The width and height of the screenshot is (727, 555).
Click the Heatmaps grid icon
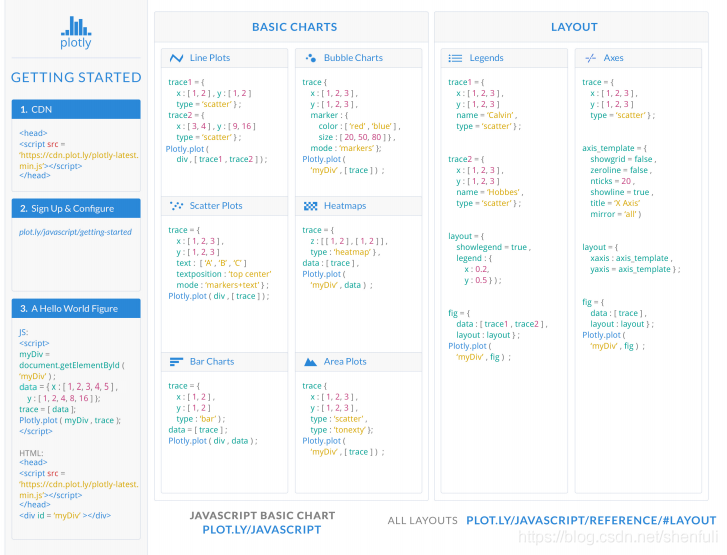(x=310, y=206)
